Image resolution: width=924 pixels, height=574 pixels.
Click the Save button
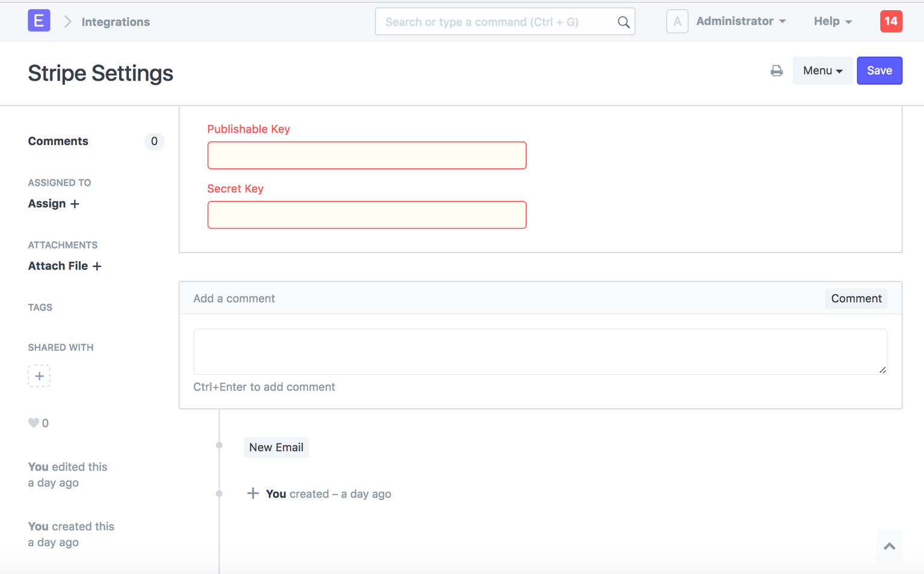[x=879, y=70]
